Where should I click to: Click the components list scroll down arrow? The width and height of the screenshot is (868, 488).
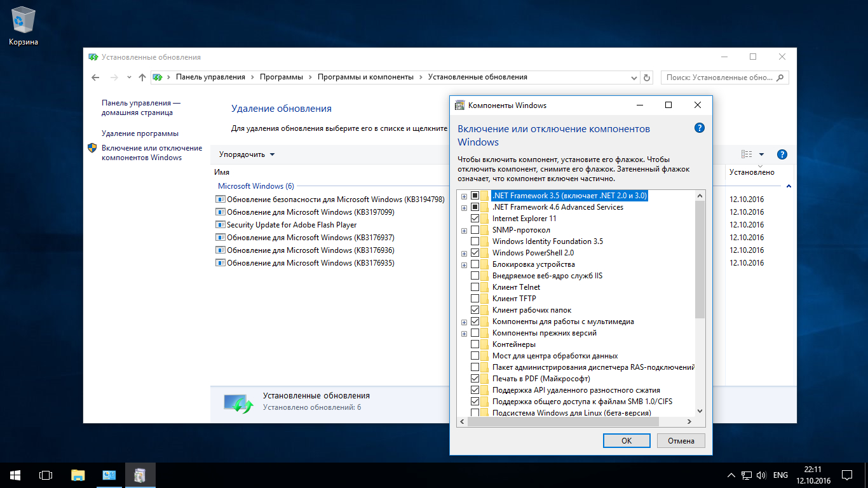[700, 411]
